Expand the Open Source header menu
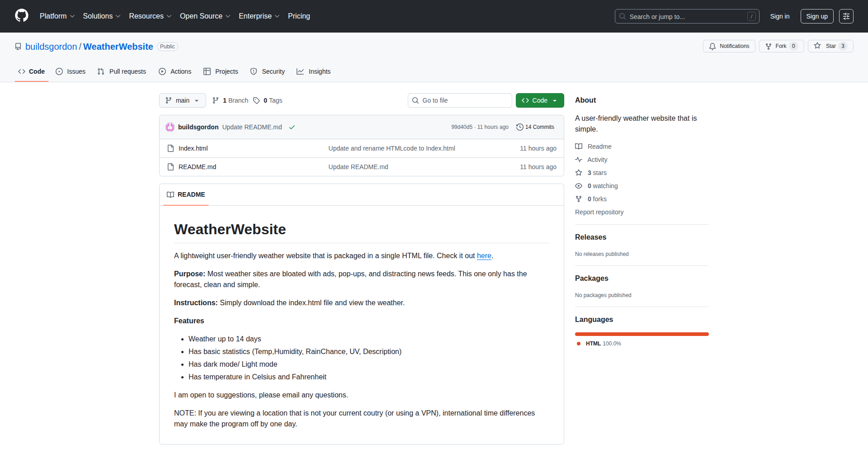The width and height of the screenshot is (868, 449). (x=205, y=16)
